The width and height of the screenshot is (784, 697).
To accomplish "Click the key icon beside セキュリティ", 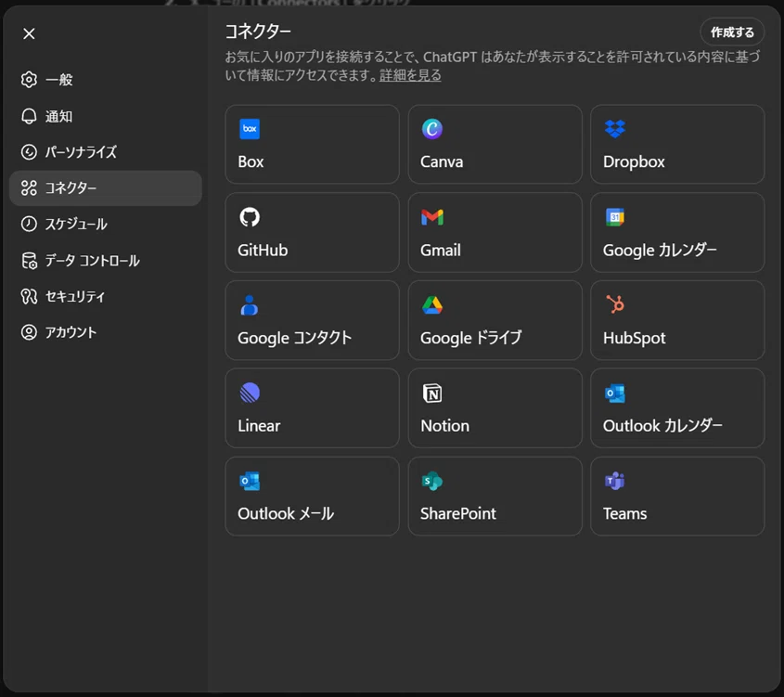I will (29, 296).
